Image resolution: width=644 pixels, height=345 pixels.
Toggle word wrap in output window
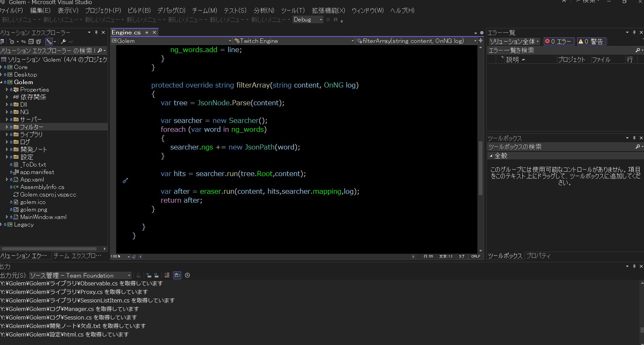(x=177, y=275)
